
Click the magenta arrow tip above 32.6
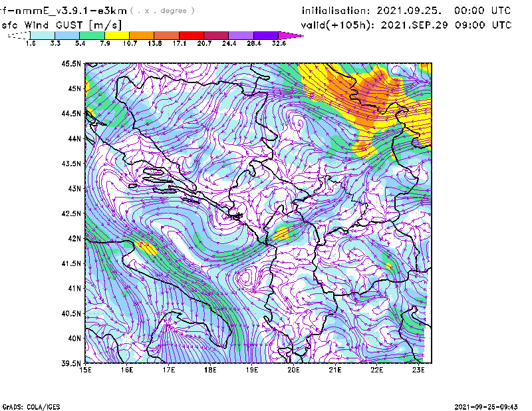[291, 35]
